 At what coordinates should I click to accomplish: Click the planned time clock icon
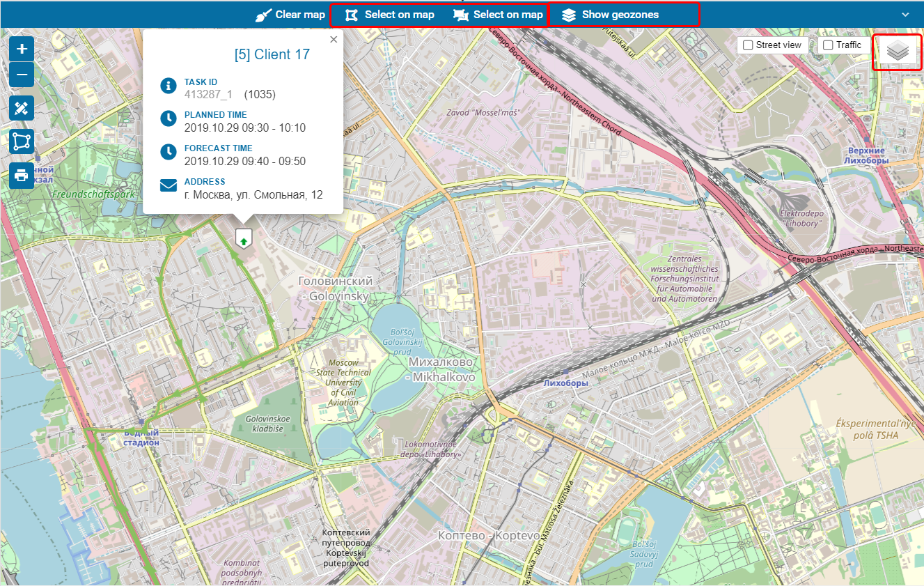coord(168,118)
